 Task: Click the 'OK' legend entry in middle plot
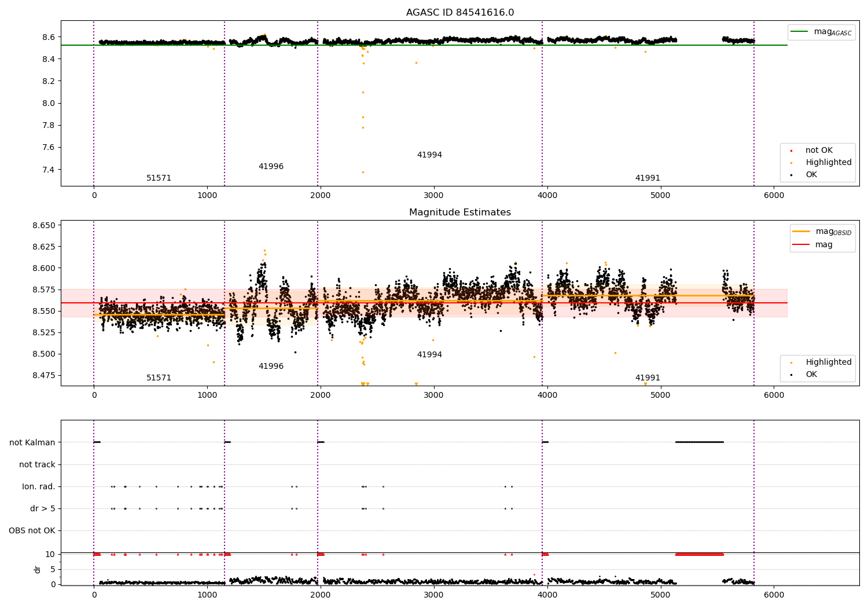(804, 375)
